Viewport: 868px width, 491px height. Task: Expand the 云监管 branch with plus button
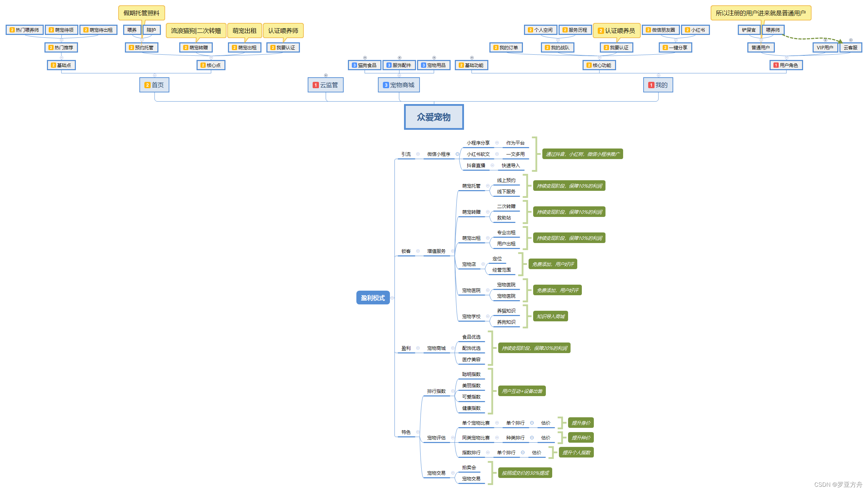(326, 75)
